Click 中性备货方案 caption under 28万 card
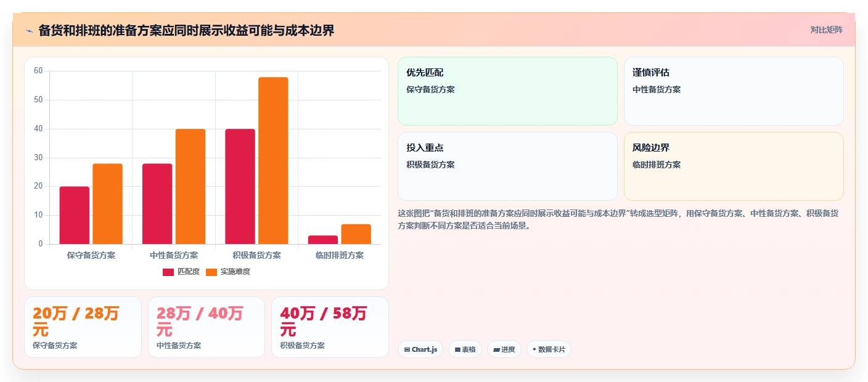Viewport: 868px width, 382px height. [179, 346]
